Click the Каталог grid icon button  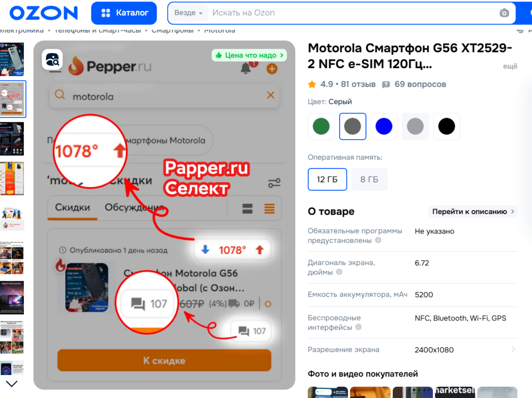point(124,13)
